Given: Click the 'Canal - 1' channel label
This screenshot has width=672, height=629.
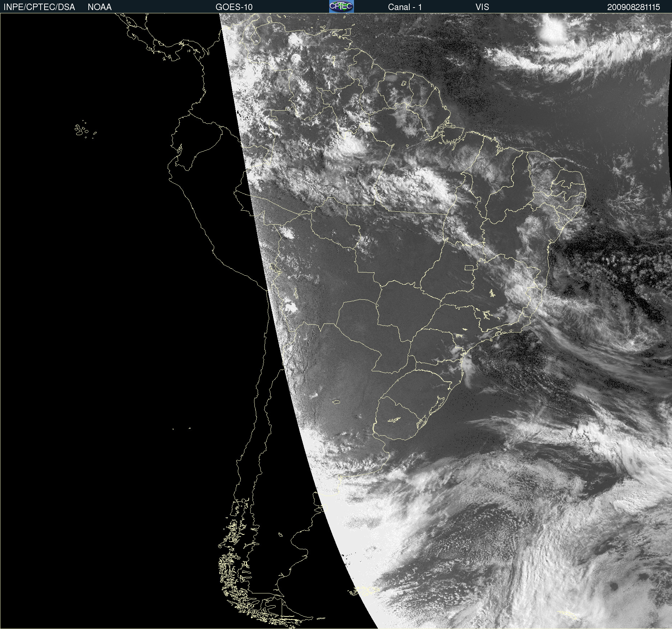Looking at the screenshot, I should tap(405, 7).
